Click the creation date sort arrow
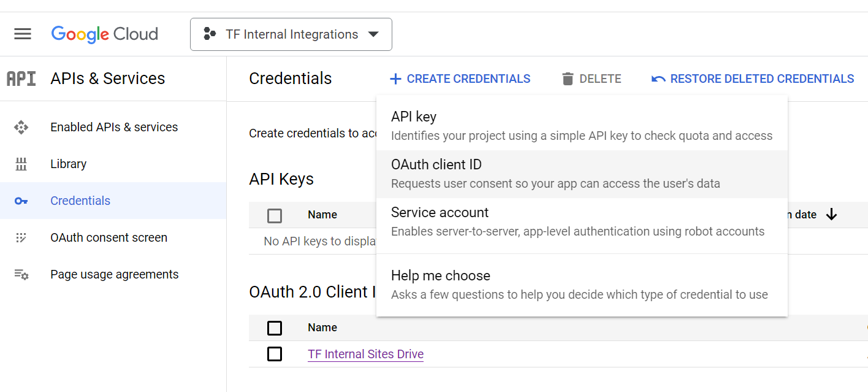This screenshot has width=868, height=392. click(831, 215)
